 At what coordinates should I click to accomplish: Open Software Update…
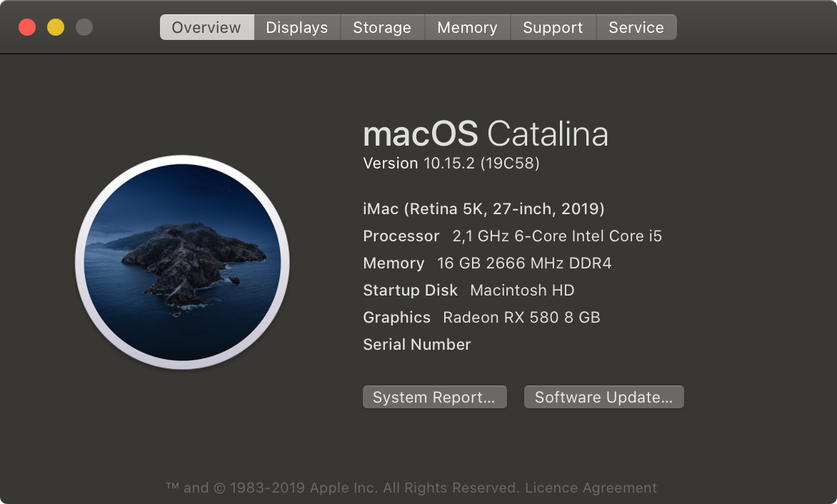point(603,397)
